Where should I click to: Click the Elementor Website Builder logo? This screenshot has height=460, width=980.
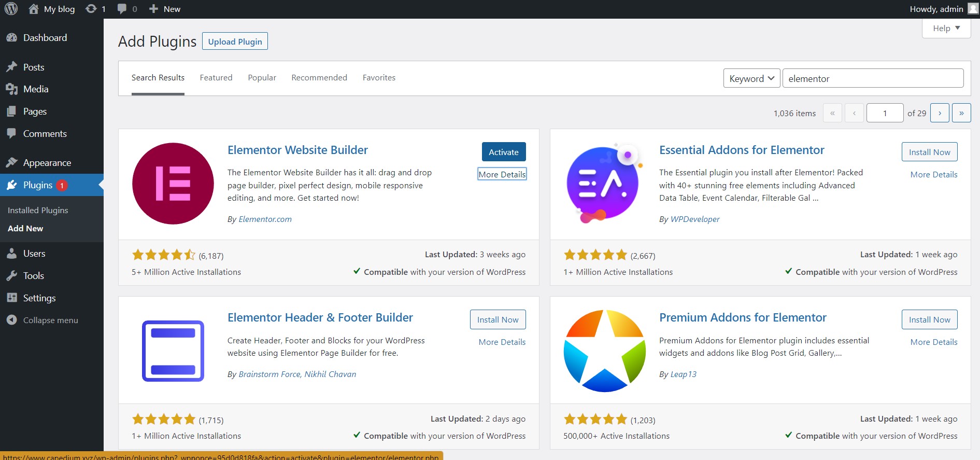(173, 184)
